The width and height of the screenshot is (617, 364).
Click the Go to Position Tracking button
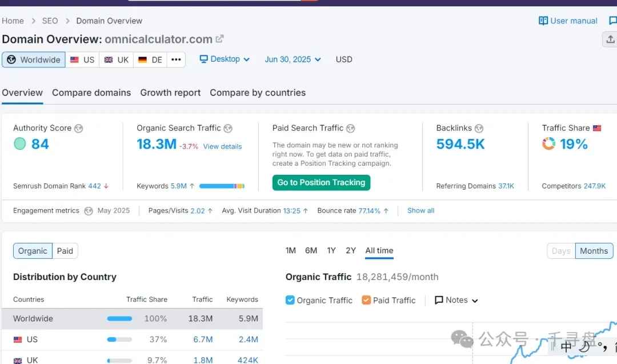321,183
